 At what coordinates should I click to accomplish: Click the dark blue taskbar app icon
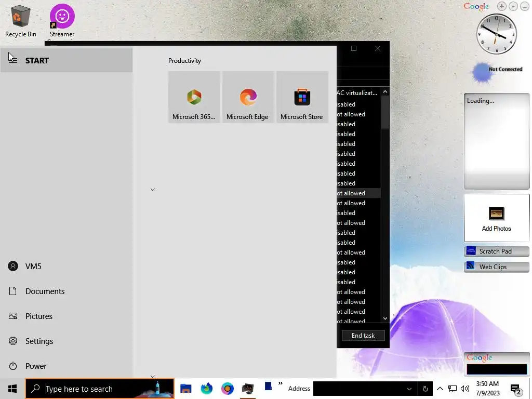pos(268,387)
